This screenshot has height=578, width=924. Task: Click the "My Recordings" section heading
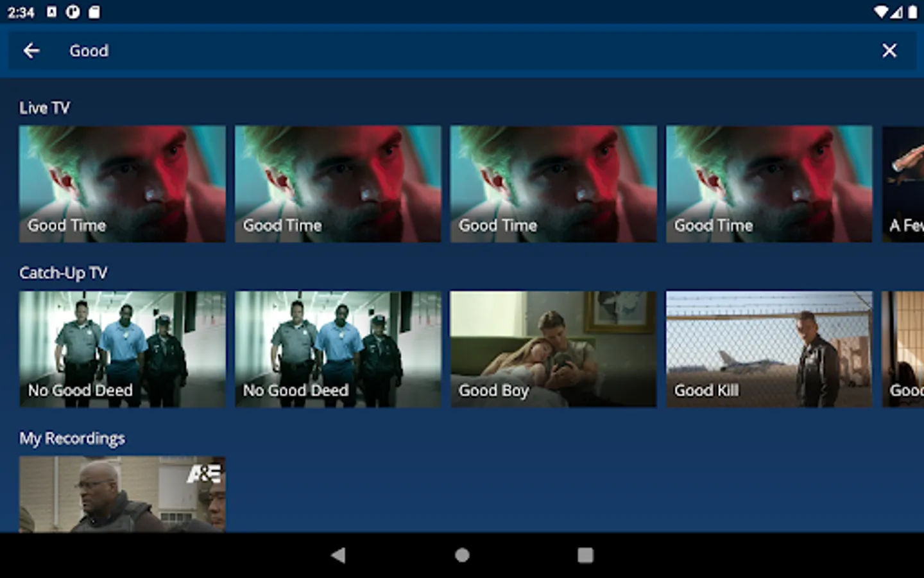72,439
